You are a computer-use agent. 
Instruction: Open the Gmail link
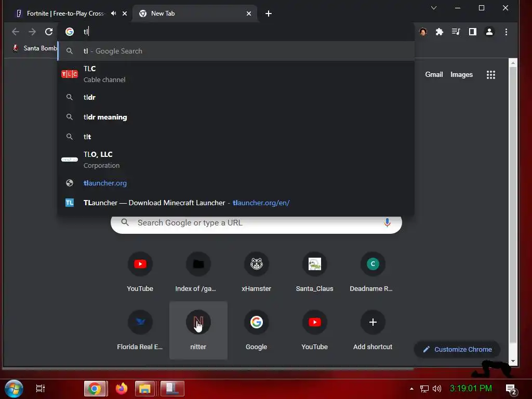(x=434, y=75)
